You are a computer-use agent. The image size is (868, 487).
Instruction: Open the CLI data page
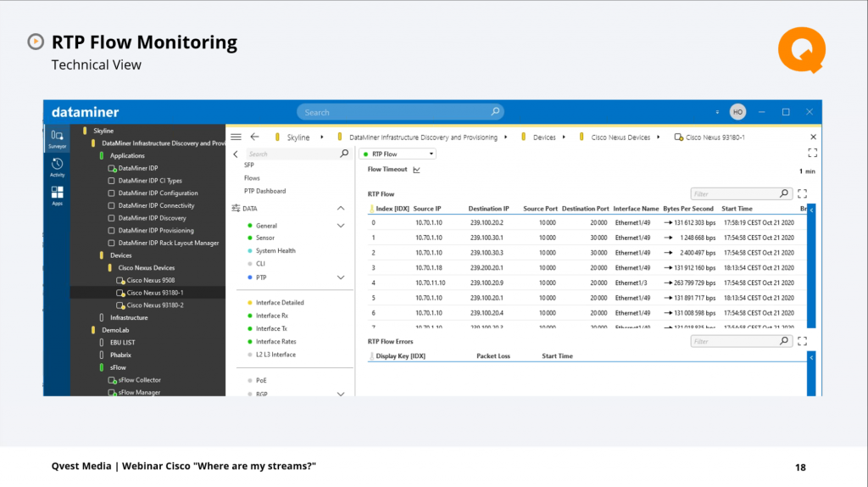tap(260, 264)
